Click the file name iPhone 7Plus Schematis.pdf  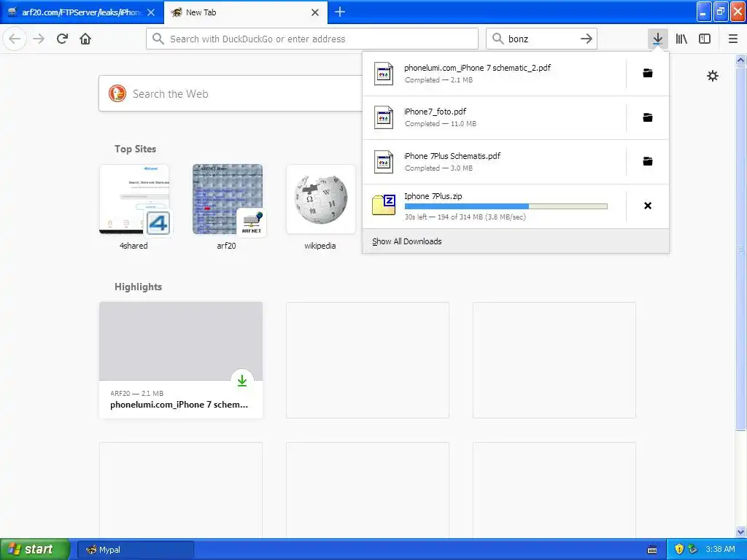[452, 156]
